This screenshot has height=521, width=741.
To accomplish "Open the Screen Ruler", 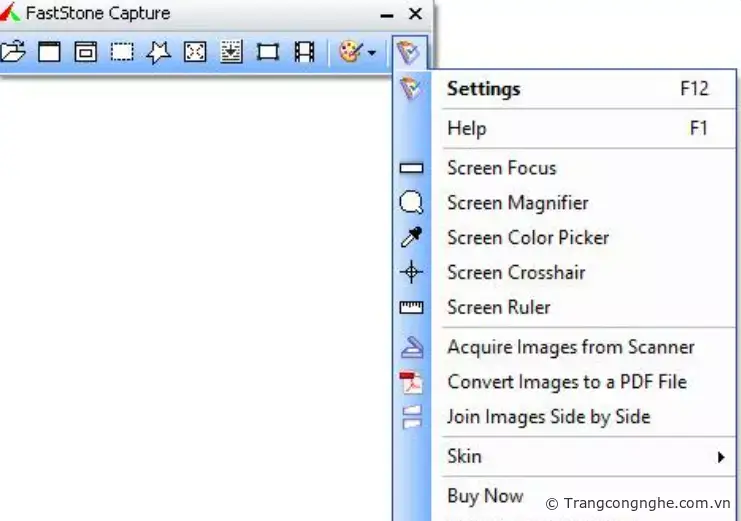I will click(499, 307).
